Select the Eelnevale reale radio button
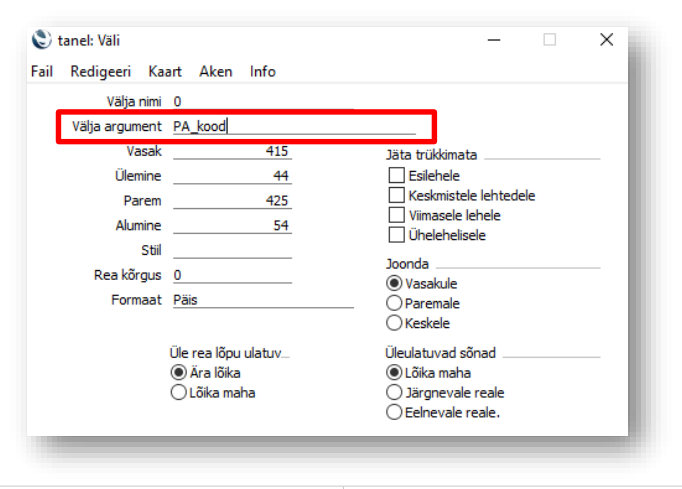This screenshot has height=489, width=682. click(394, 412)
